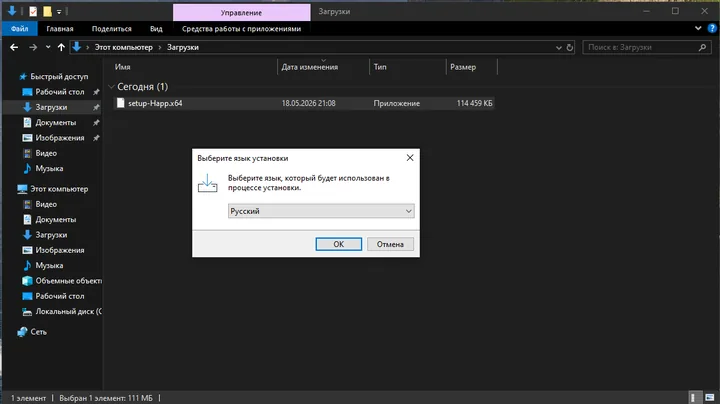Open Explorer help question mark icon
Viewport: 720px width, 404px height.
tap(712, 28)
